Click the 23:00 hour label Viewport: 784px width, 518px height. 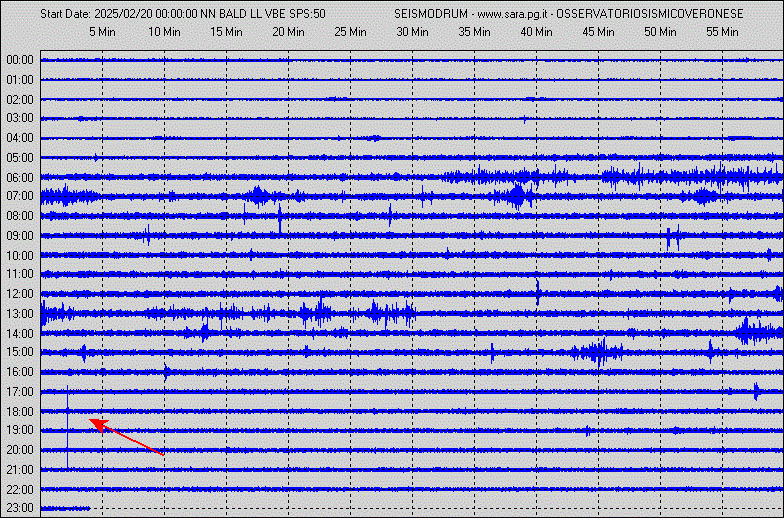tap(20, 508)
